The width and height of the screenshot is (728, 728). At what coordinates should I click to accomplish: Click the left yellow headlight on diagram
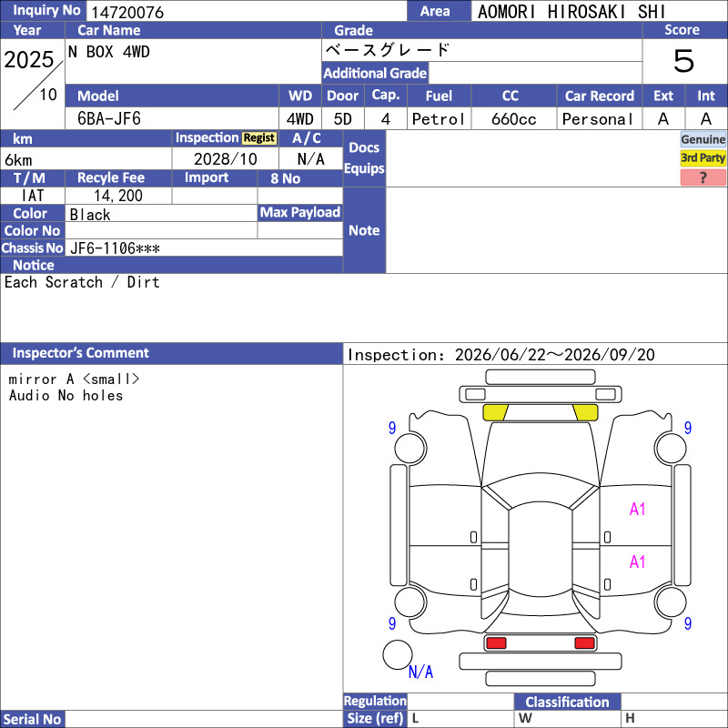(x=495, y=412)
